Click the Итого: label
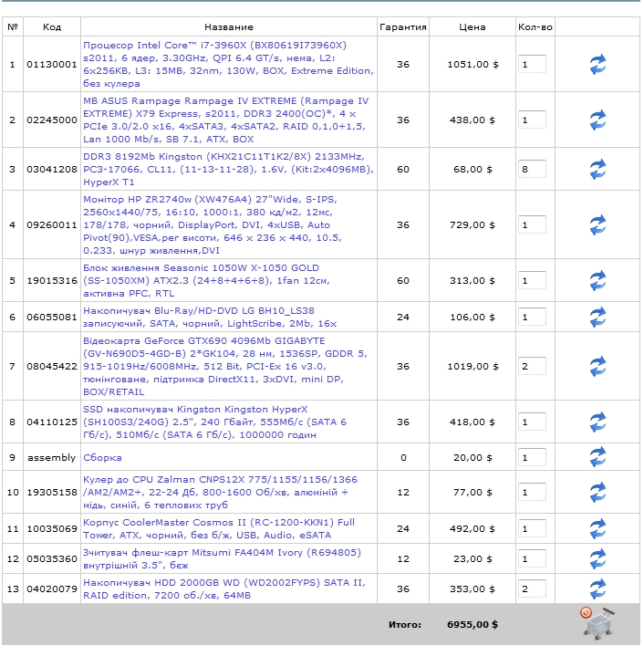 (405, 625)
